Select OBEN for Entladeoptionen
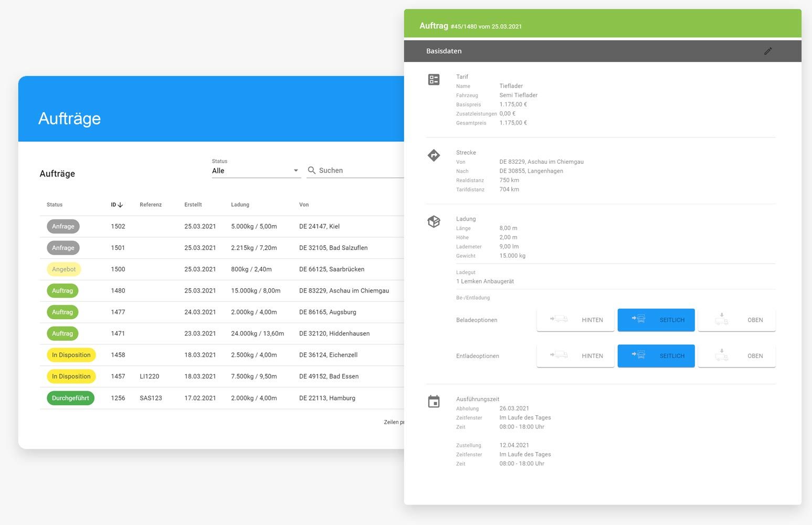 click(x=737, y=356)
